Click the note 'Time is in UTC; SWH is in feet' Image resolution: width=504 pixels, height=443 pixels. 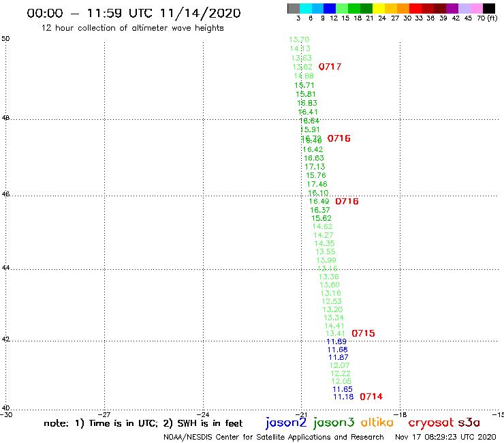point(143,423)
